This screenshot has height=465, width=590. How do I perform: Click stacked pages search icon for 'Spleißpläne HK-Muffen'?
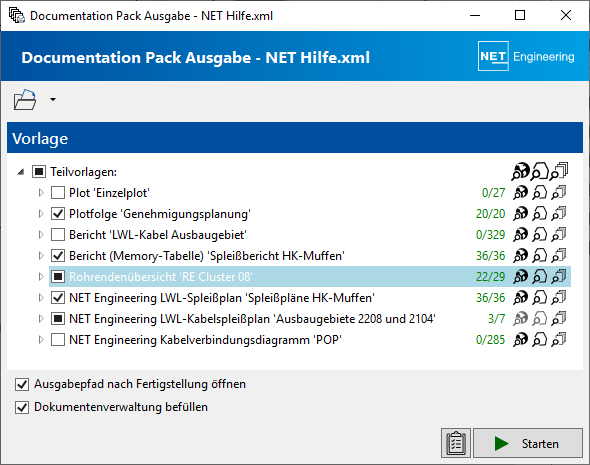pos(559,298)
